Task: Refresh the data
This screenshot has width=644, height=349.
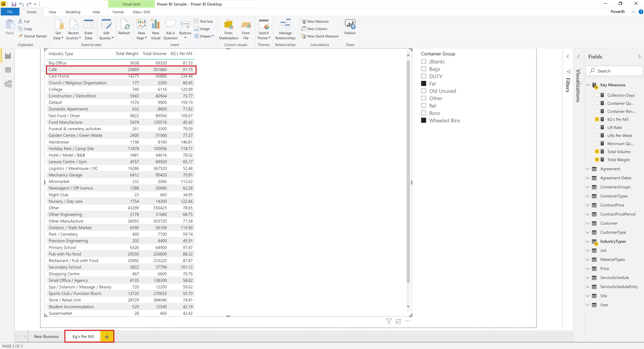Action: (124, 27)
